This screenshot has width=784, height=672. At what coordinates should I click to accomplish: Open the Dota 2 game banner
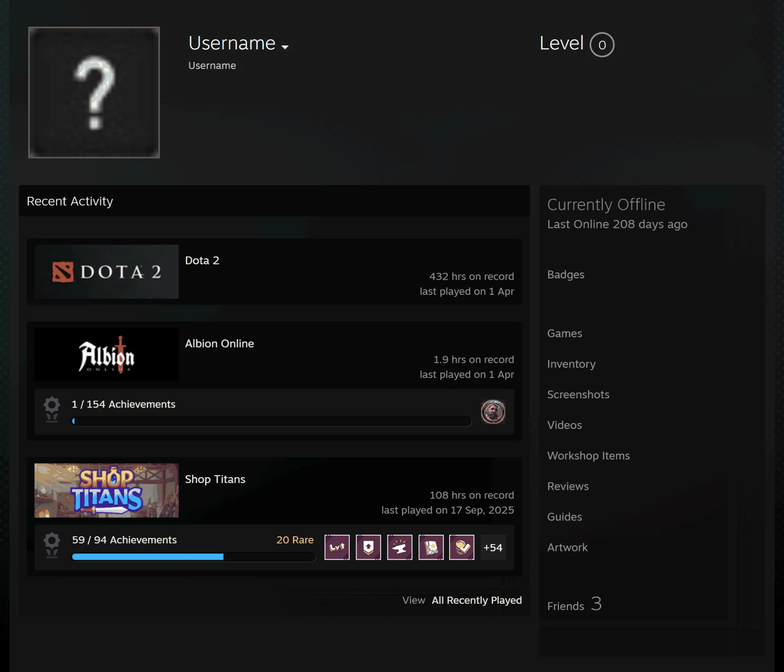107,272
